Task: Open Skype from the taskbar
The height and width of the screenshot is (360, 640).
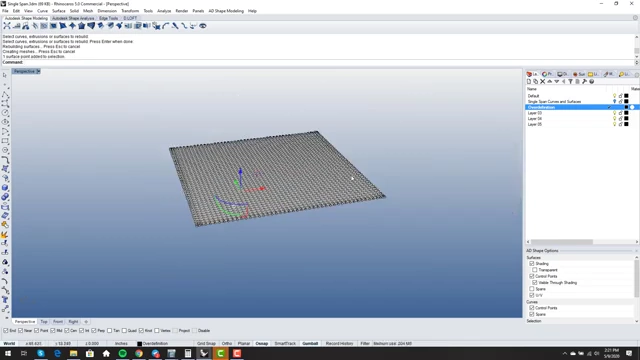Action: click(40, 353)
